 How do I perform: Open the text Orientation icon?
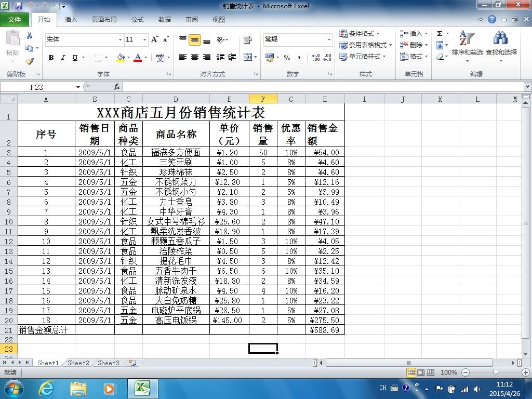pos(220,39)
